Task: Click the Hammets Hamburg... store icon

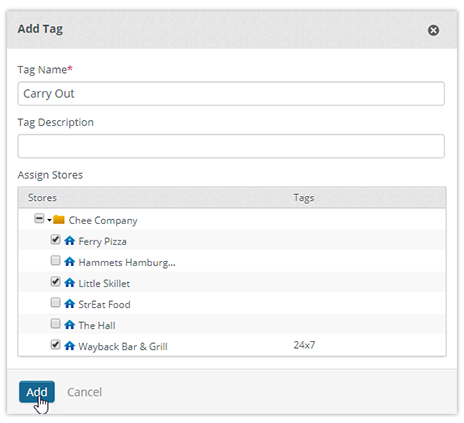Action: tap(69, 261)
